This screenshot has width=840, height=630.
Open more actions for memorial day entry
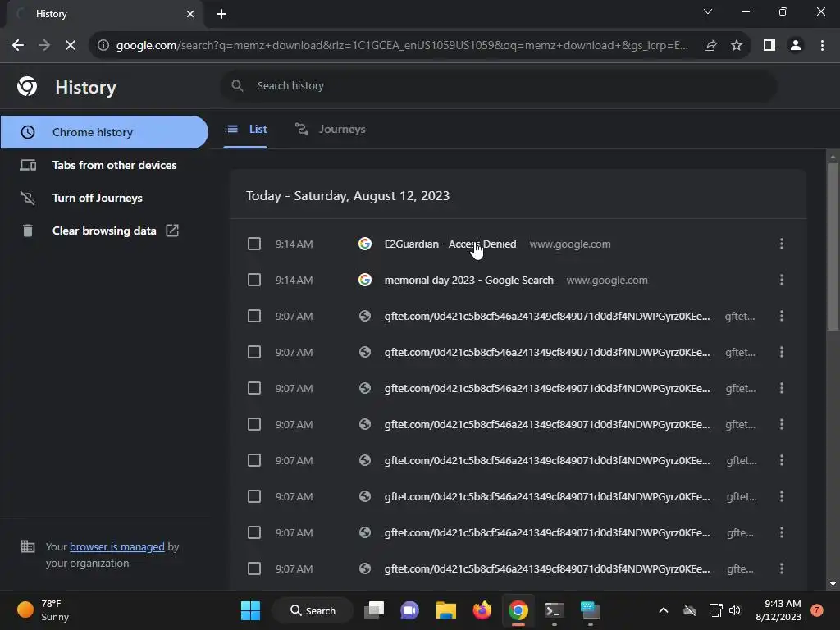782,280
